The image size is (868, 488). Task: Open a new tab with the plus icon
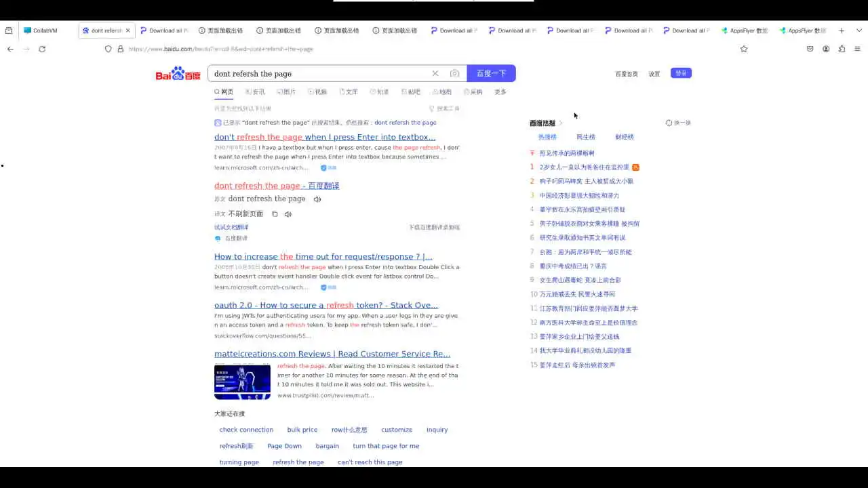[842, 30]
